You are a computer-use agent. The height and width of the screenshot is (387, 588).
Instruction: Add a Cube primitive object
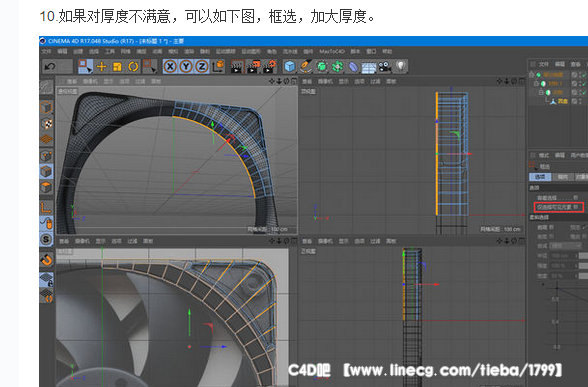(x=290, y=67)
